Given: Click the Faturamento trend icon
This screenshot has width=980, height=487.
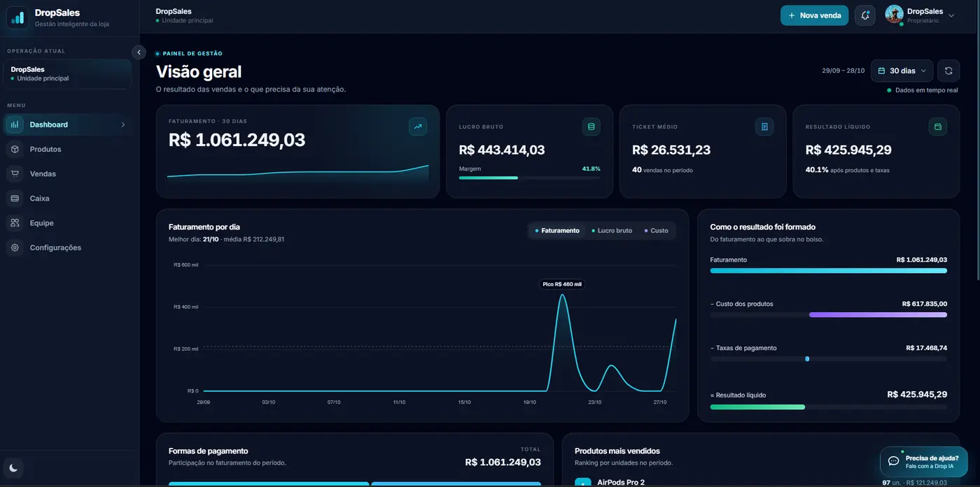Looking at the screenshot, I should point(418,127).
